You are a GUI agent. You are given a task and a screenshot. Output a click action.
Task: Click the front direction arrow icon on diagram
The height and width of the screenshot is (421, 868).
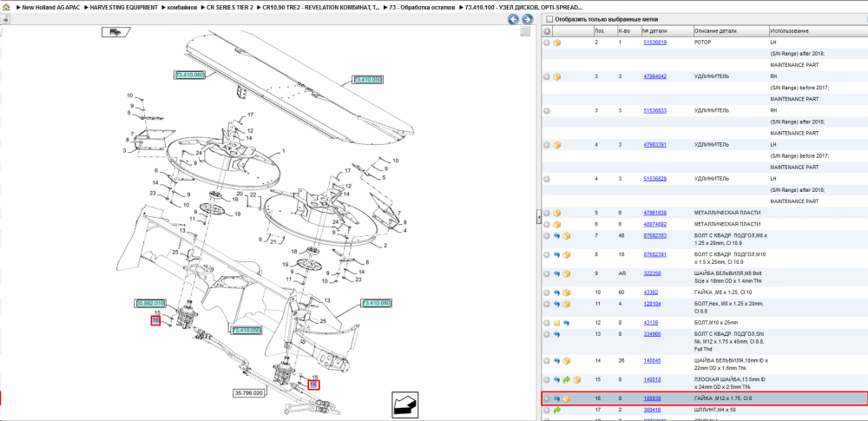click(x=404, y=405)
